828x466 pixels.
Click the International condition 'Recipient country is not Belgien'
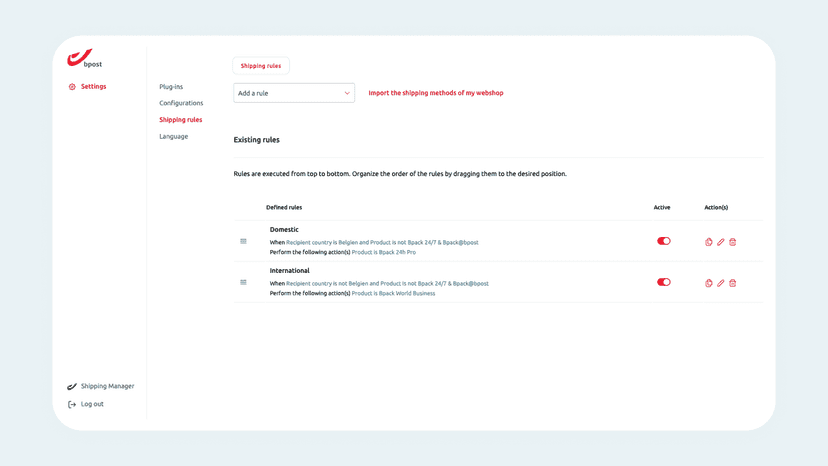327,284
